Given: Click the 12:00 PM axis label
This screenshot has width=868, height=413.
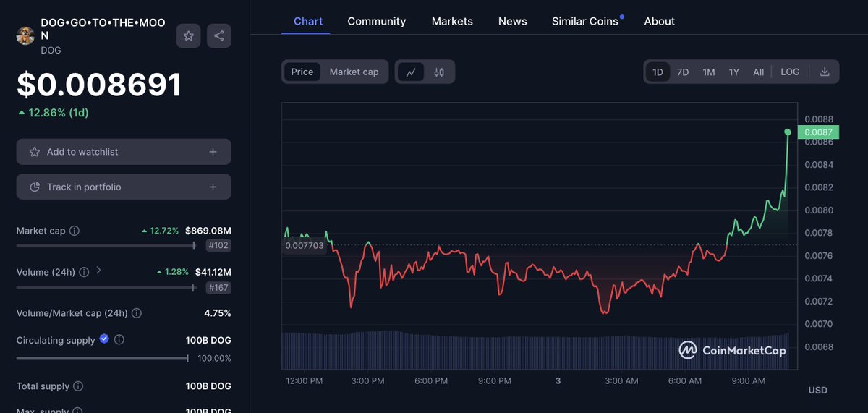Looking at the screenshot, I should [304, 380].
